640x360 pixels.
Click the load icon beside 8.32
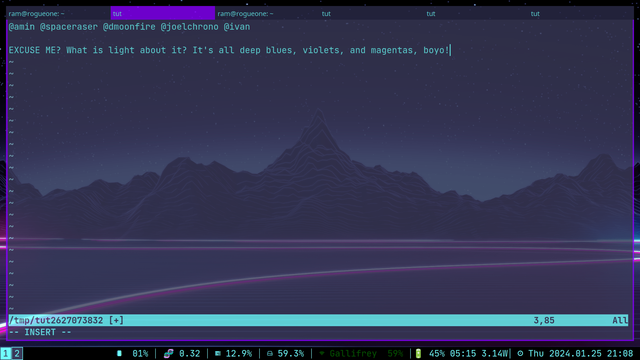point(169,353)
